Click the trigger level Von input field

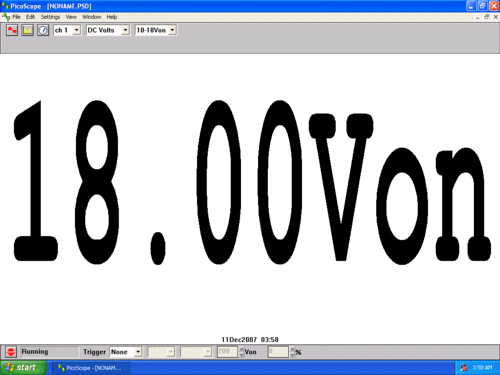tap(227, 352)
